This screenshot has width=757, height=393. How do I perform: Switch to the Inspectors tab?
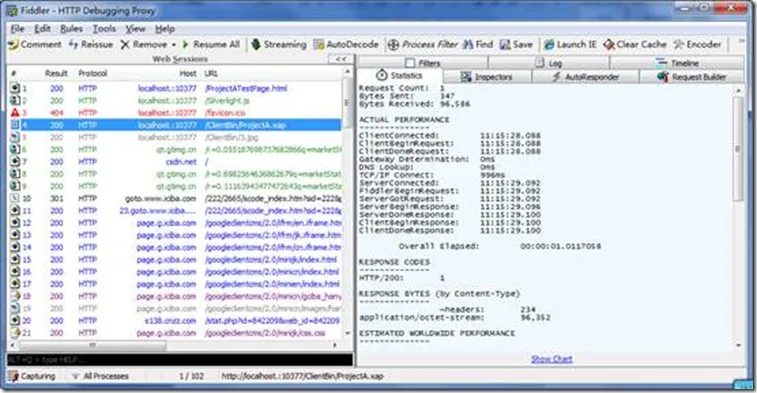487,77
